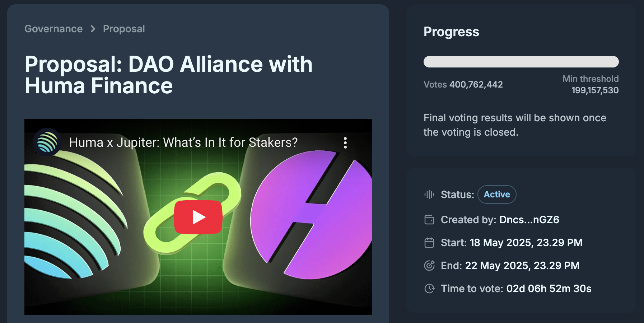Click the Min threshold 199,157,530 value
This screenshot has width=644, height=323.
coord(591,85)
